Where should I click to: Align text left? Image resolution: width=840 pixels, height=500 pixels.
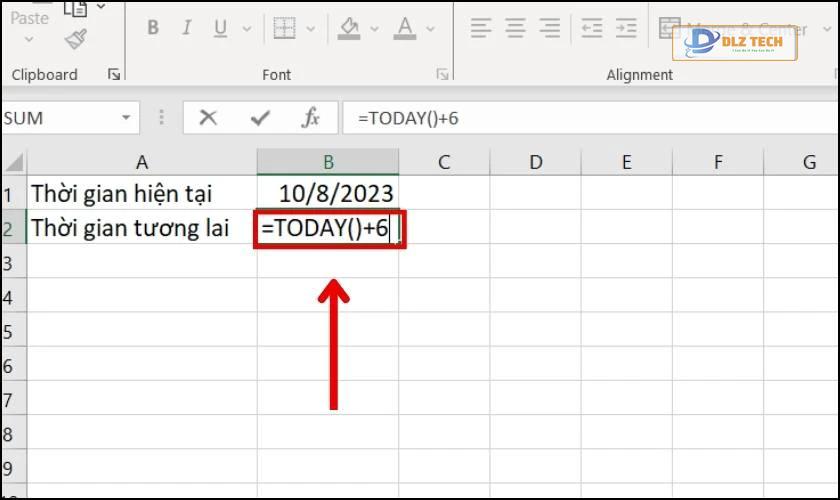[x=481, y=28]
